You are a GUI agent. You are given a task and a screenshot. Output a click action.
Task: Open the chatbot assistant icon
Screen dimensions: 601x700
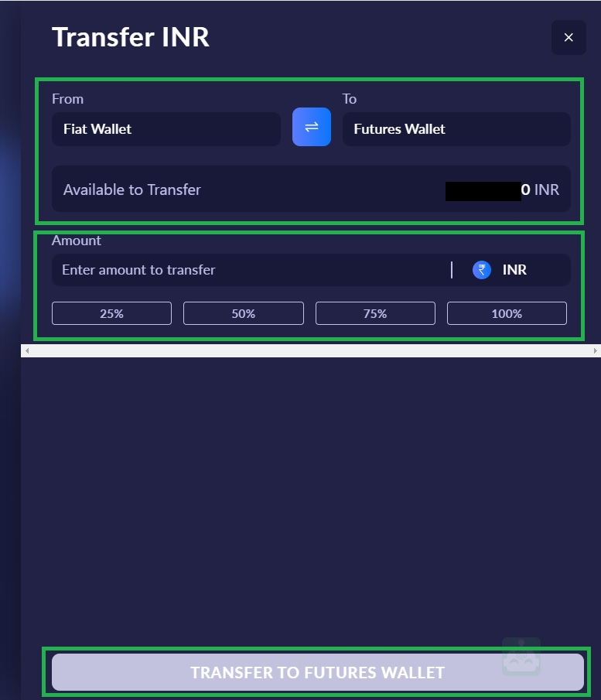coord(521,657)
